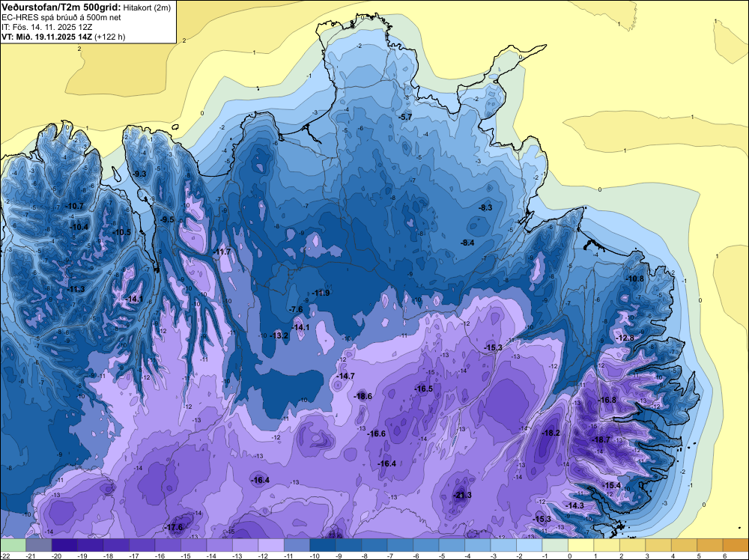The height and width of the screenshot is (560, 749).
Task: Click the -14.7 temperature reading
Action: point(345,376)
